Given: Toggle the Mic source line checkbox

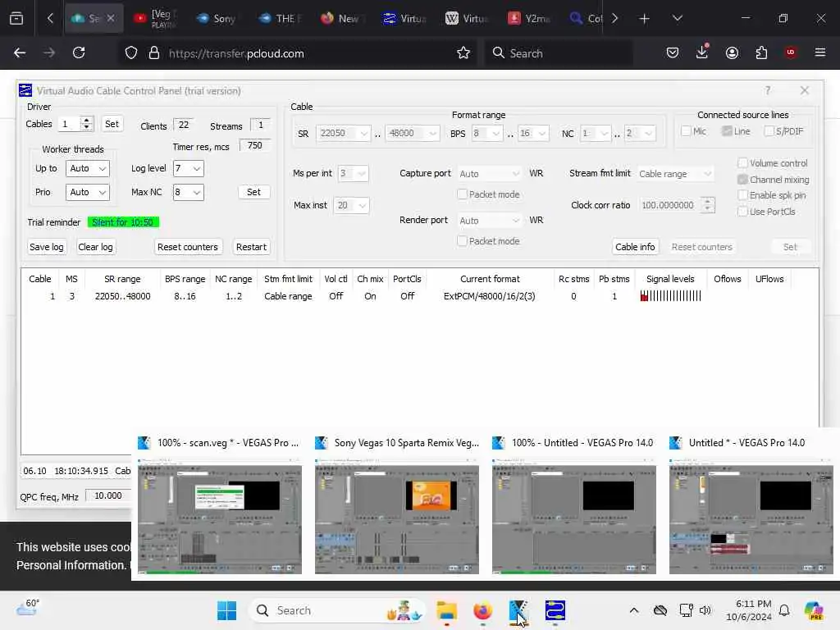Looking at the screenshot, I should click(686, 131).
